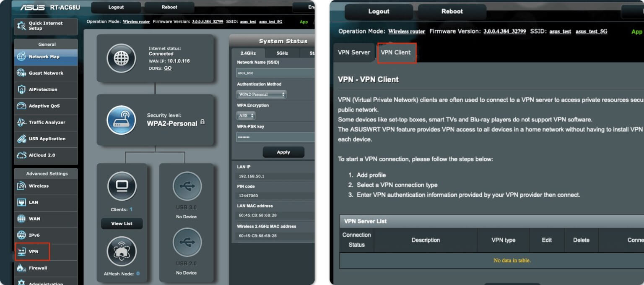Click the Delete column header

pos(581,240)
